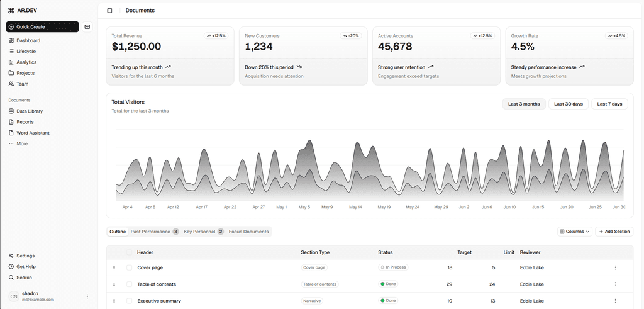Viewport: 644px width, 309px height.
Task: Toggle the sidebar panel icon
Action: click(109, 11)
